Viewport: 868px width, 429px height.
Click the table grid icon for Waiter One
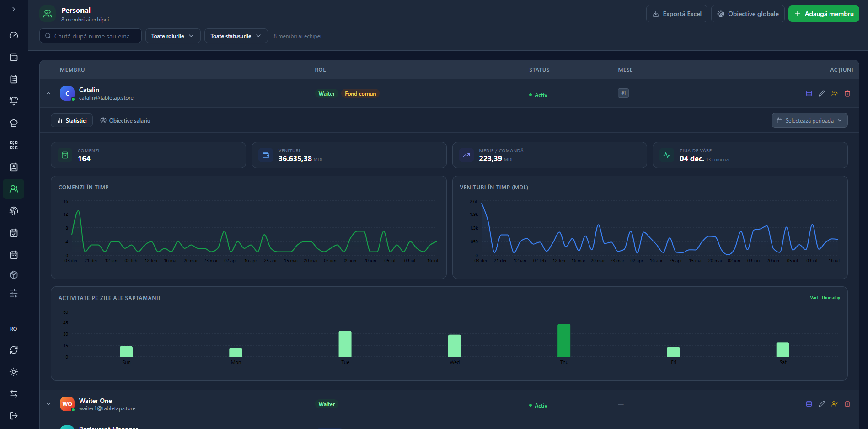[809, 404]
